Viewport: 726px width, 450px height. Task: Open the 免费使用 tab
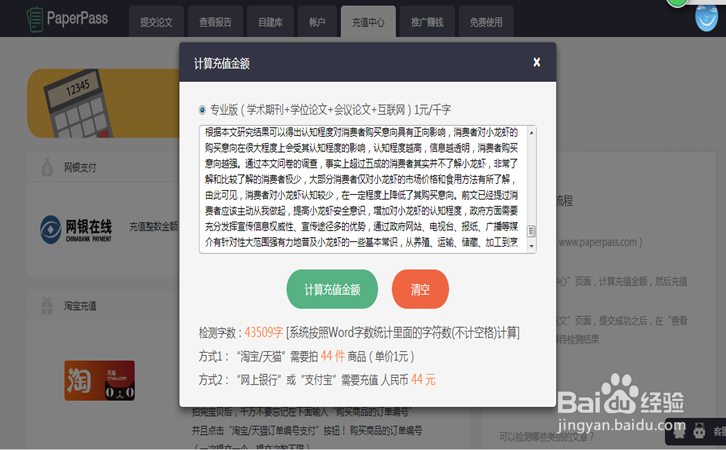pyautogui.click(x=486, y=22)
